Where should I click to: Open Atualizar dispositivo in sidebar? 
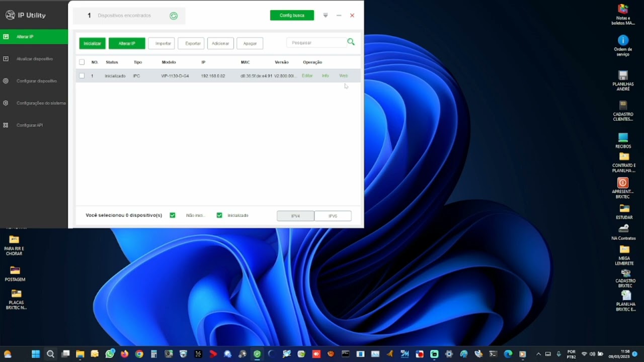click(34, 59)
